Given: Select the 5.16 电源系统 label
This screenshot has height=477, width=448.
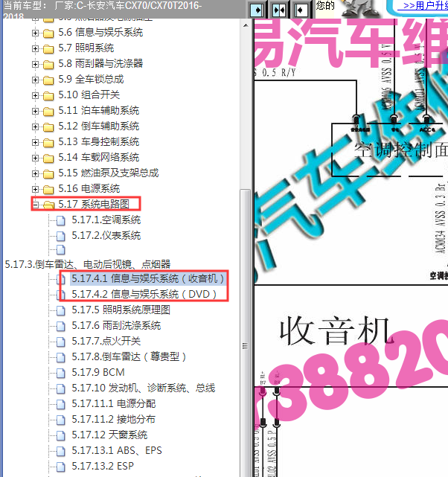Looking at the screenshot, I should click(89, 188).
